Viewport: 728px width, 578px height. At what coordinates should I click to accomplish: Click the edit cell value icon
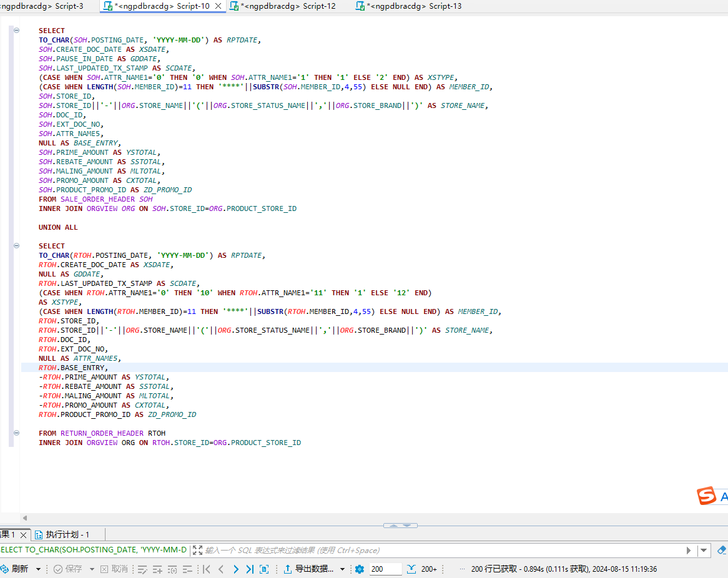click(x=142, y=569)
